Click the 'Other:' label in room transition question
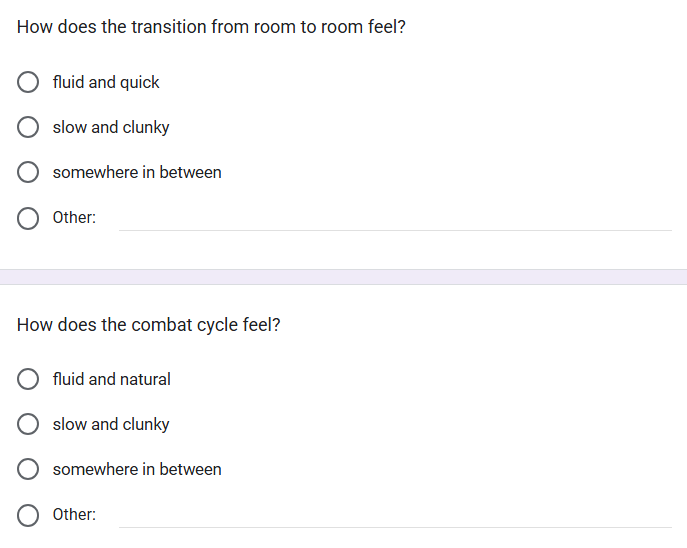Image resolution: width=687 pixels, height=548 pixels. tap(74, 217)
